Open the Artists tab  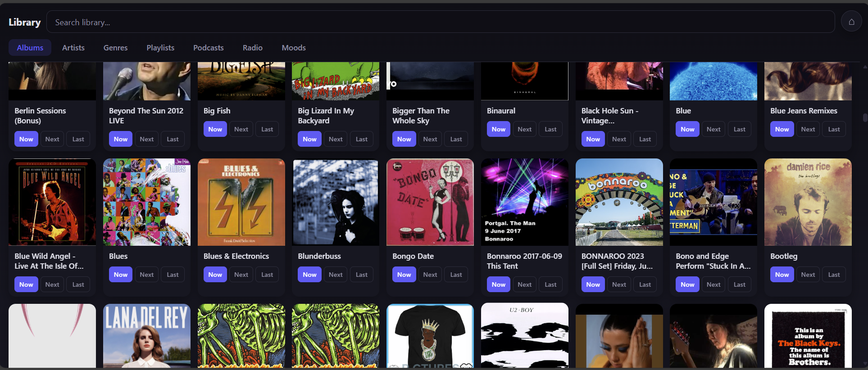[73, 48]
